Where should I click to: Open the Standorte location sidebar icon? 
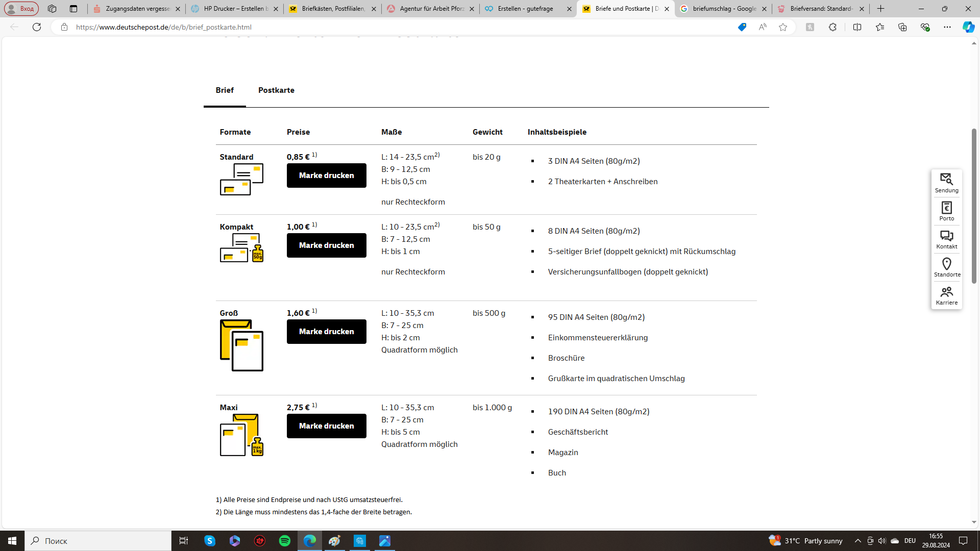point(946,267)
